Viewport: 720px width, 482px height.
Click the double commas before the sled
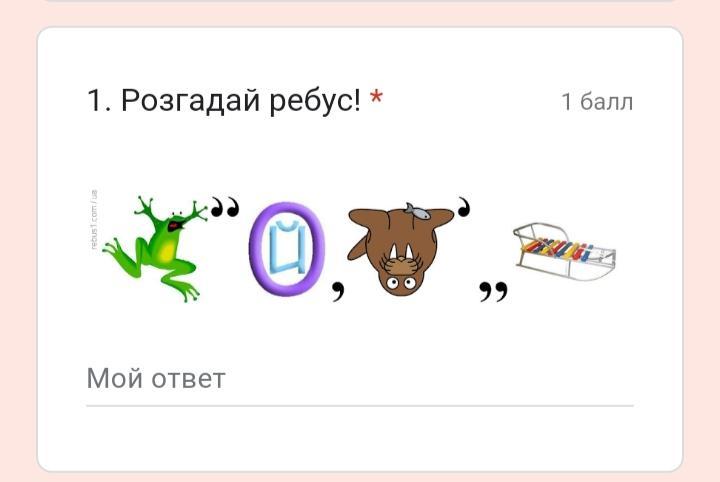coord(494,291)
